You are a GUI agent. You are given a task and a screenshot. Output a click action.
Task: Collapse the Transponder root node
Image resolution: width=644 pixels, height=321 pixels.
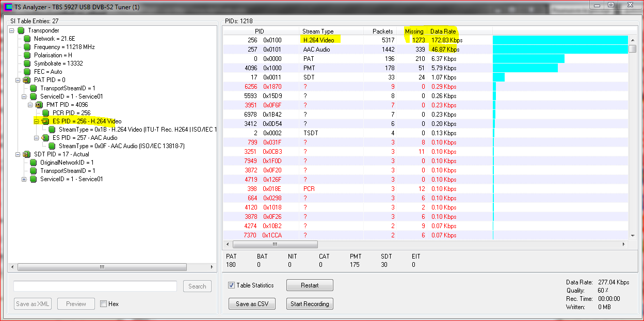click(12, 30)
